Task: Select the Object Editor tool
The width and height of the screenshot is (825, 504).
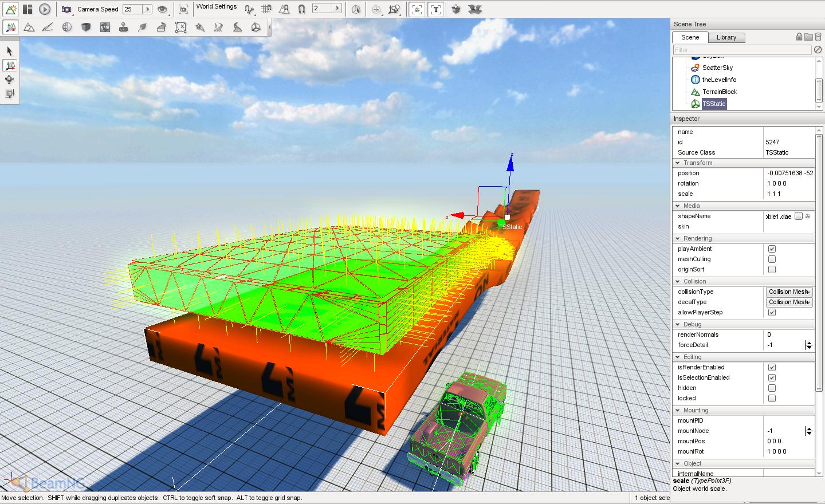Action: [x=10, y=27]
